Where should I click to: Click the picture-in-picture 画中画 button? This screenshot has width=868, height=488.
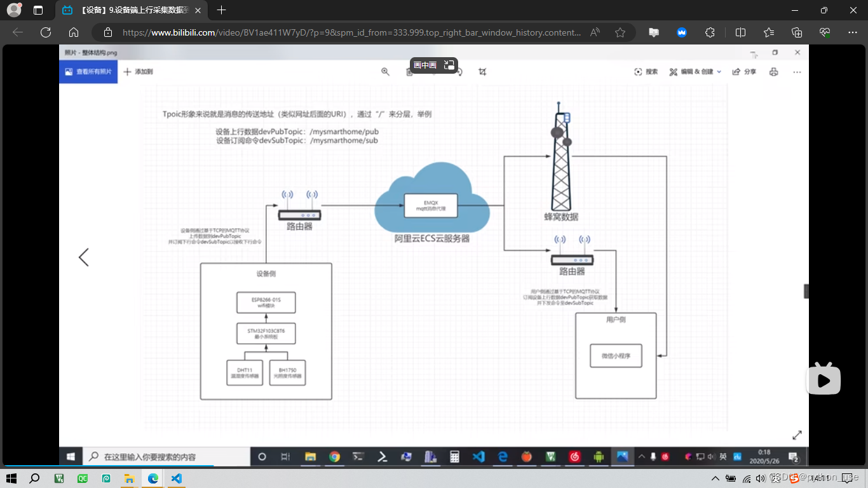(434, 65)
